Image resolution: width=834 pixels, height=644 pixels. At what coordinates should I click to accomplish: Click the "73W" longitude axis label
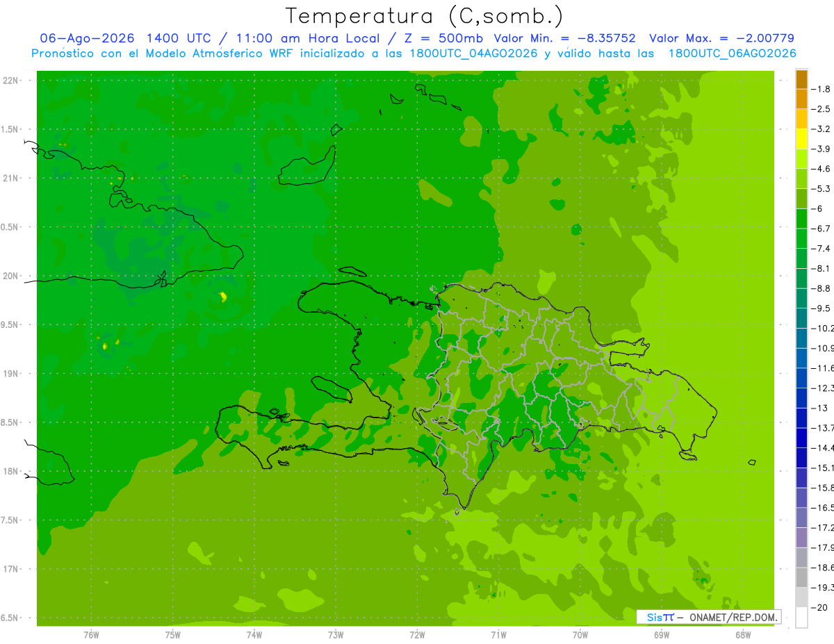click(336, 635)
